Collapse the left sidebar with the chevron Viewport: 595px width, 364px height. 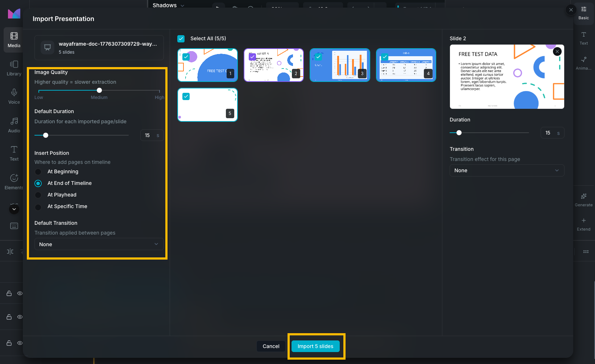tap(14, 209)
